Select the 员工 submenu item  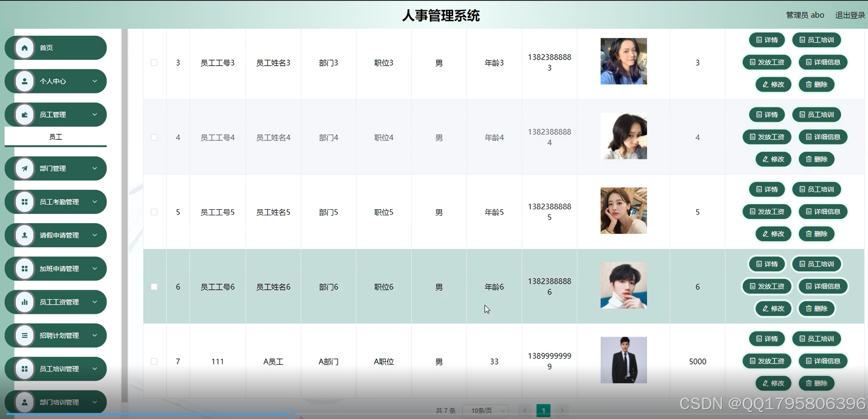coord(56,137)
